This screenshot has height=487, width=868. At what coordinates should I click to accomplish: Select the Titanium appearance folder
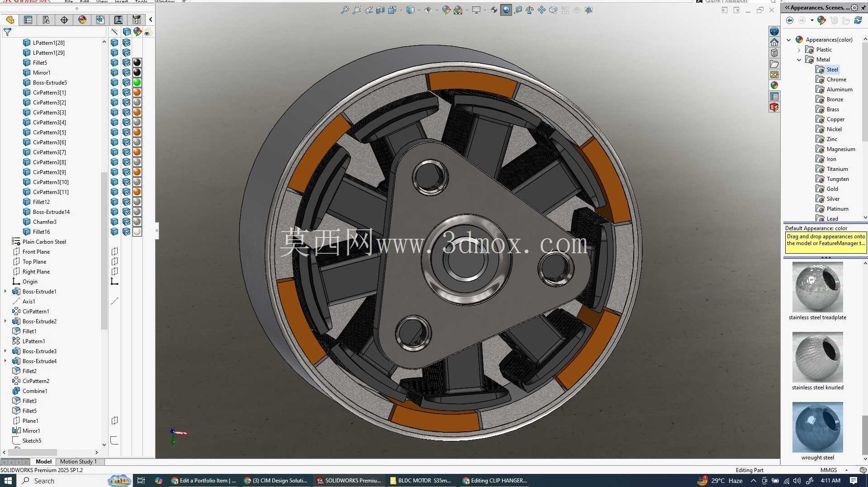[832, 169]
